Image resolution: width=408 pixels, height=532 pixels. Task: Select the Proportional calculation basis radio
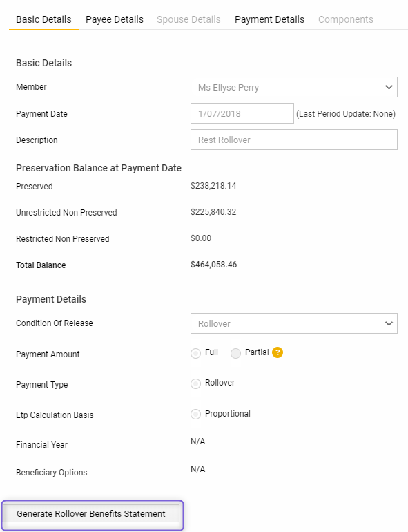point(195,415)
